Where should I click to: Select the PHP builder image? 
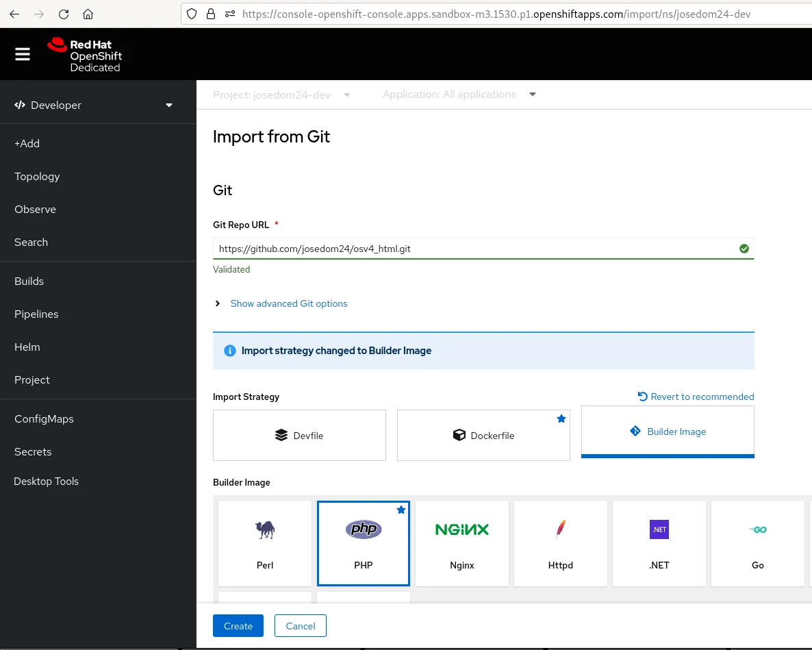(363, 543)
